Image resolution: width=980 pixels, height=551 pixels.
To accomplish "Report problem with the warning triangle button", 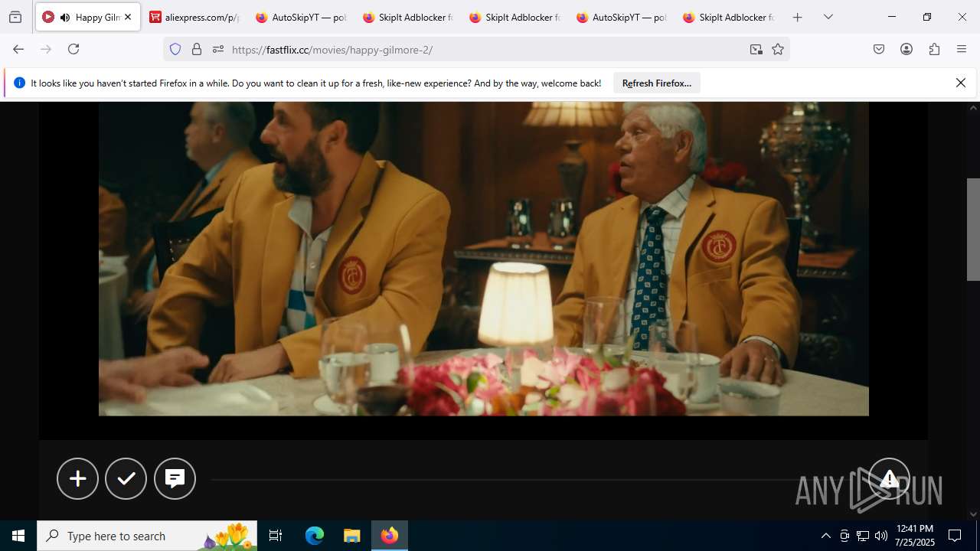I will tap(889, 478).
